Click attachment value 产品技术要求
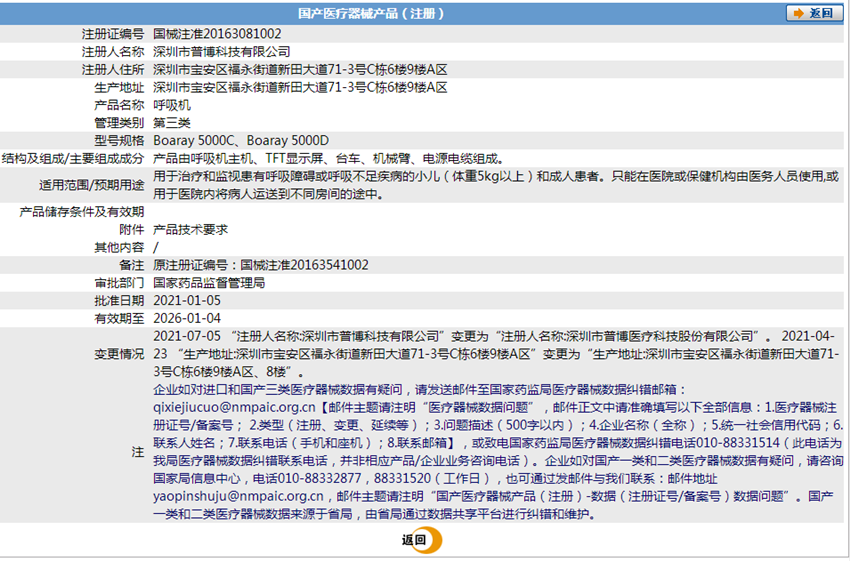 pos(190,229)
